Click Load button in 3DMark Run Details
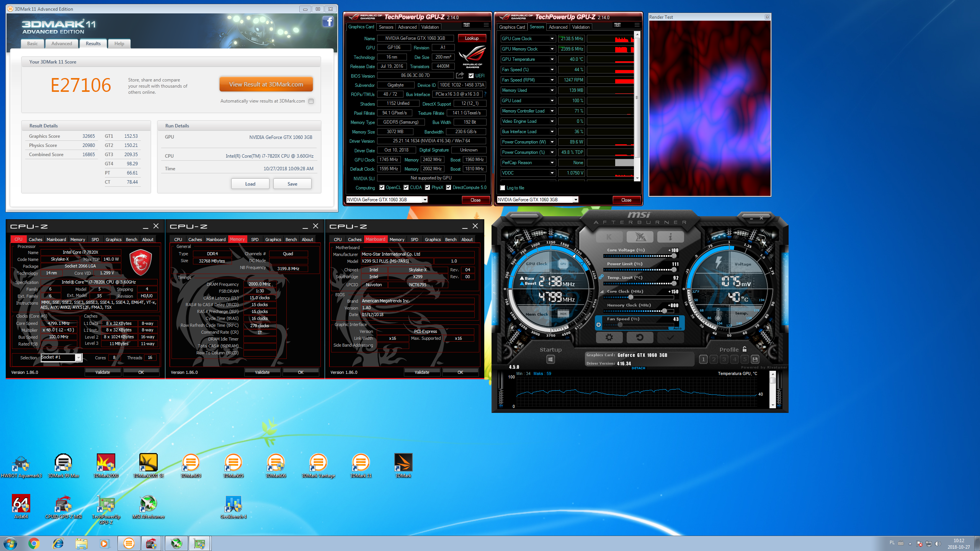The image size is (980, 551). [x=250, y=184]
